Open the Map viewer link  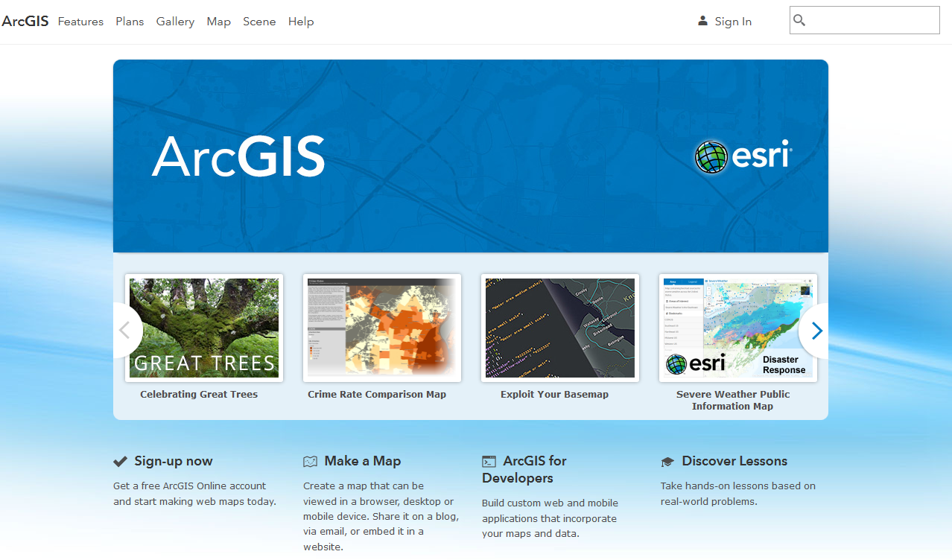(219, 22)
